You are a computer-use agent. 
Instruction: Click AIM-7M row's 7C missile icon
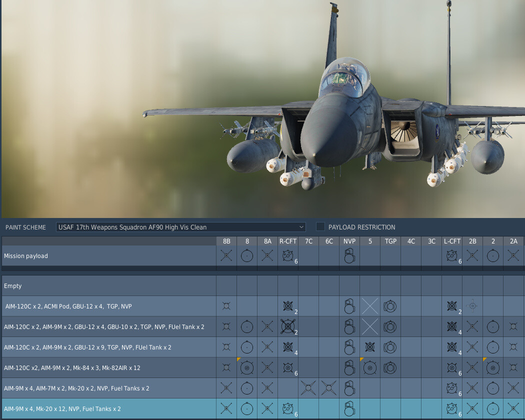pyautogui.click(x=308, y=388)
